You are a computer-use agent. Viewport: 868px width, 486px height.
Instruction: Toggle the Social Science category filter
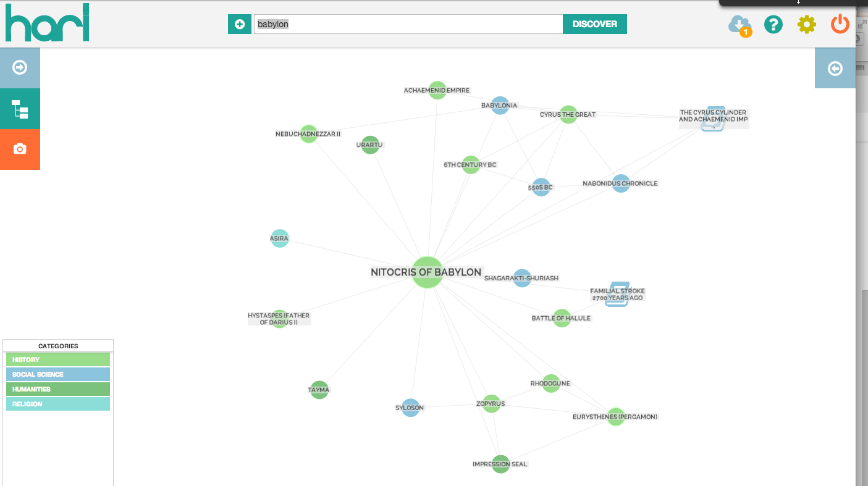[x=58, y=374]
